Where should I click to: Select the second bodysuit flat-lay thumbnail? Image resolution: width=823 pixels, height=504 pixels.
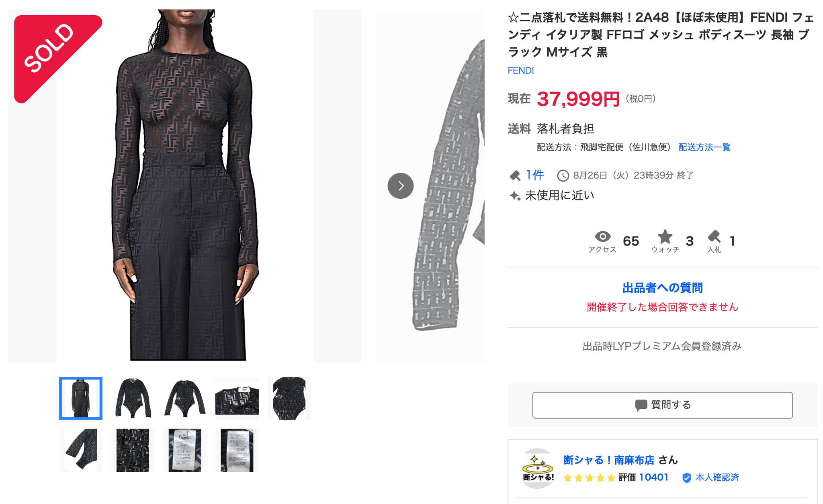(185, 398)
